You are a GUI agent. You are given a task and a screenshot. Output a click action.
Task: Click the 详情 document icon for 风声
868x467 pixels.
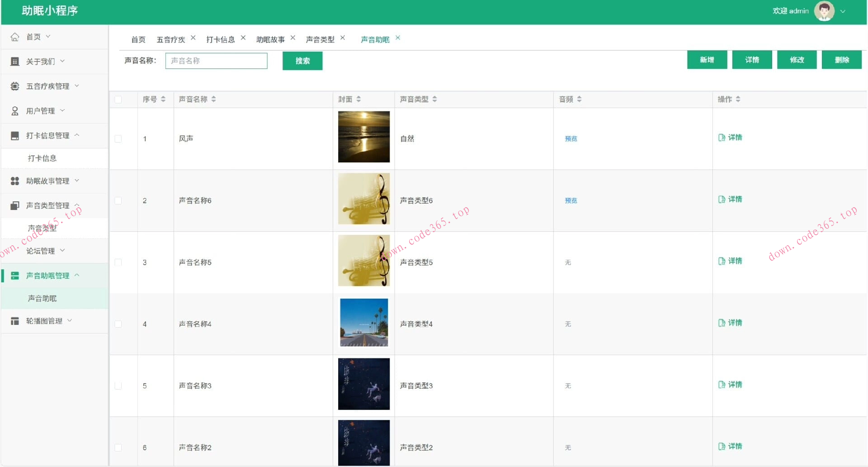click(722, 138)
